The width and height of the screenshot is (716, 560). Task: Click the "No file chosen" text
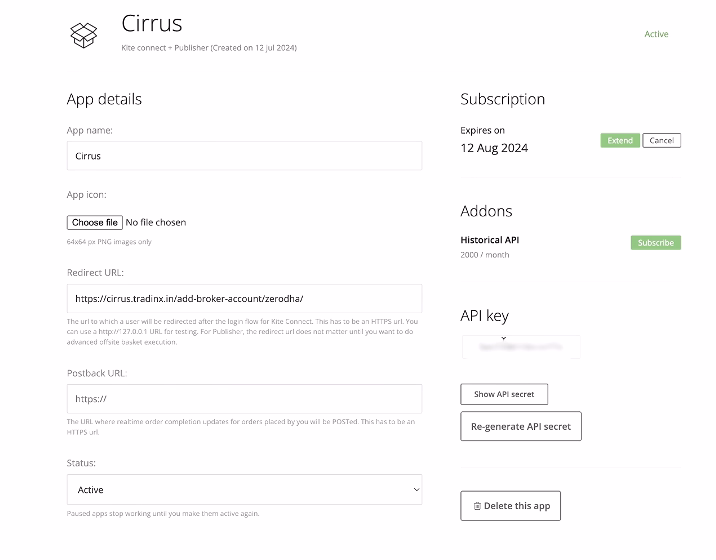[x=156, y=222]
